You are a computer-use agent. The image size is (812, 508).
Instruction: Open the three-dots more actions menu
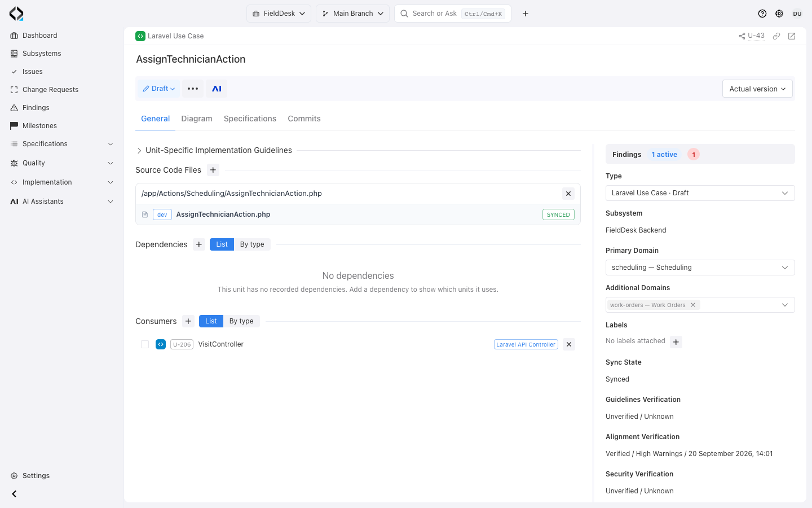coord(193,89)
